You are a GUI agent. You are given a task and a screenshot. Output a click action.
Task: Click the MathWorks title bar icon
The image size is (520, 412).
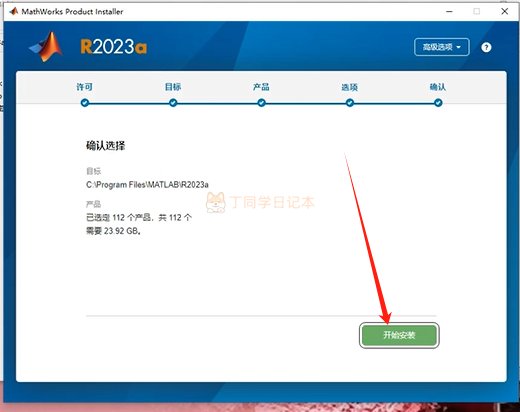14,11
